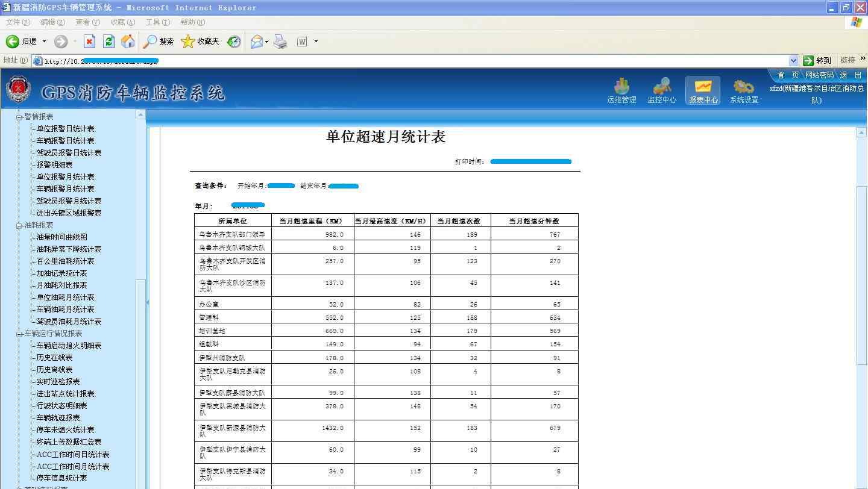The width and height of the screenshot is (868, 489).
Task: Click the Stop loading icon
Action: coord(89,42)
